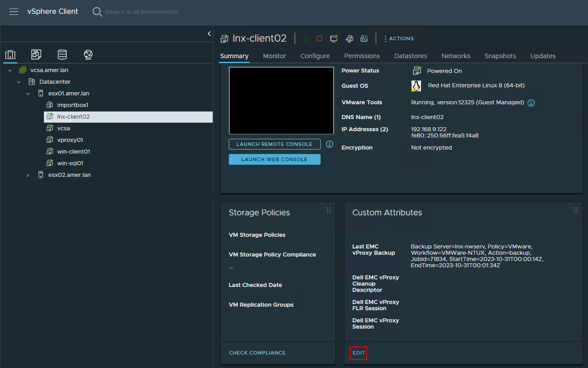Expand the esx02.amer.lan host node
588x368 pixels.
pyautogui.click(x=28, y=175)
